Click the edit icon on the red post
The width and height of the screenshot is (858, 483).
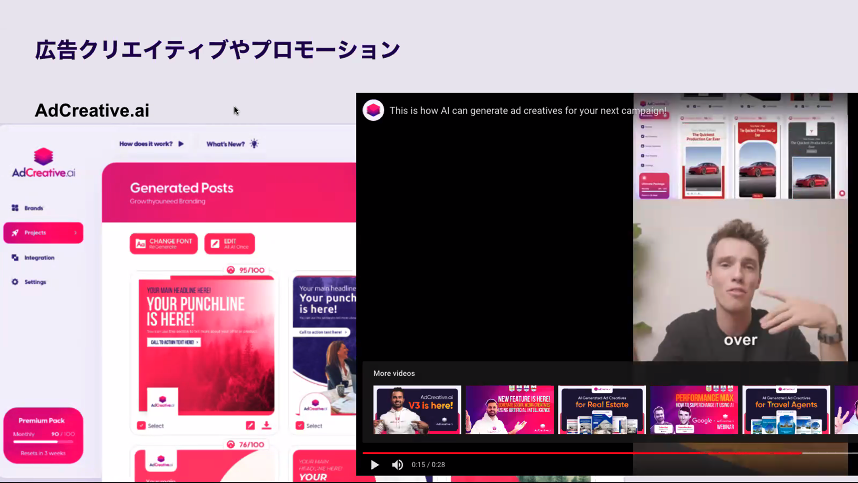(x=250, y=426)
